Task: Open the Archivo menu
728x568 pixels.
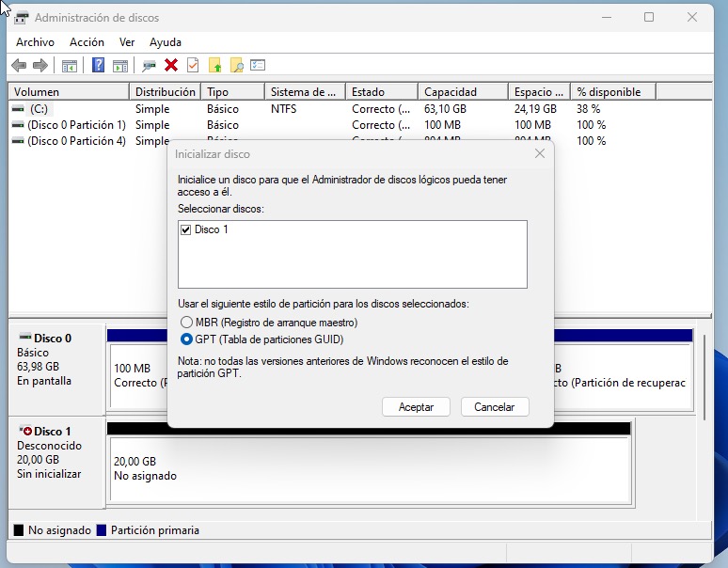Action: [x=35, y=42]
